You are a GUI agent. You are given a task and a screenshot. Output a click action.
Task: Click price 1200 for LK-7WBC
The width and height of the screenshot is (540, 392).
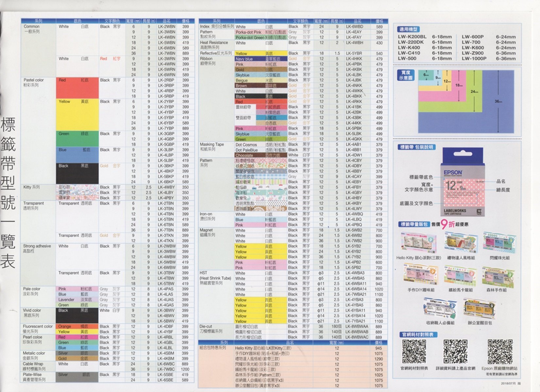pos(185,369)
